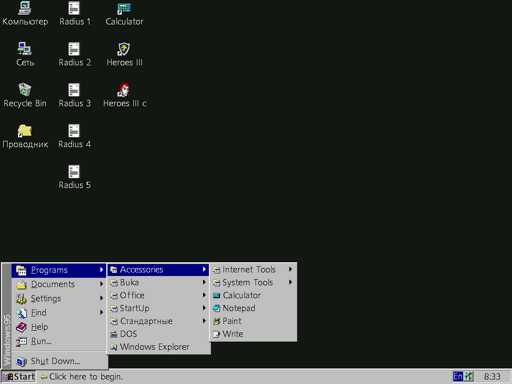Screen dimensions: 512x384
Task: Click the Settings icon in Start menu
Action: click(x=21, y=299)
